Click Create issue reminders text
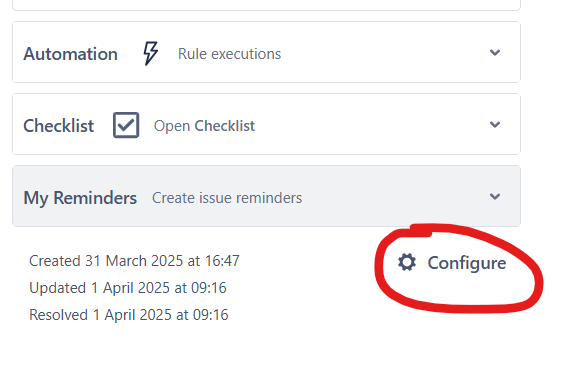This screenshot has width=567, height=377. (x=227, y=198)
